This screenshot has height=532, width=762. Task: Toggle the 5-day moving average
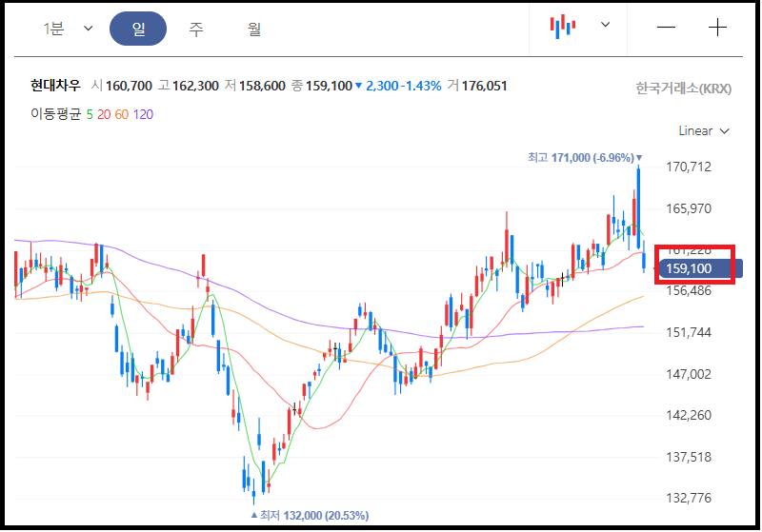tap(90, 114)
